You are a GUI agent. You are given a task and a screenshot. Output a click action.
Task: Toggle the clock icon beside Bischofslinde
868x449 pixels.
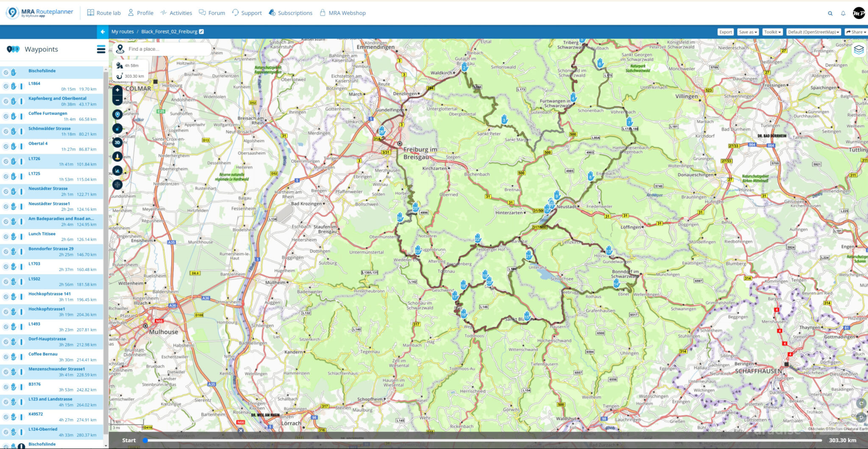[6, 72]
